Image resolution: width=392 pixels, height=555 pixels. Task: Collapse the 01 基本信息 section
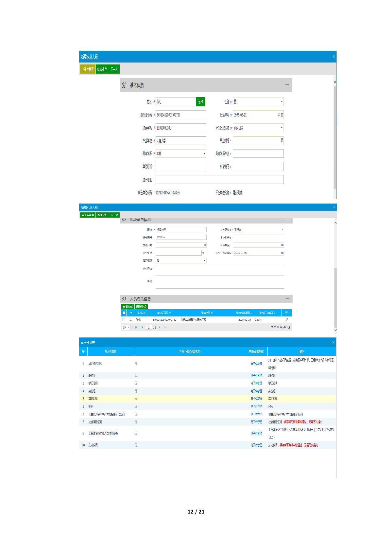[x=287, y=85]
